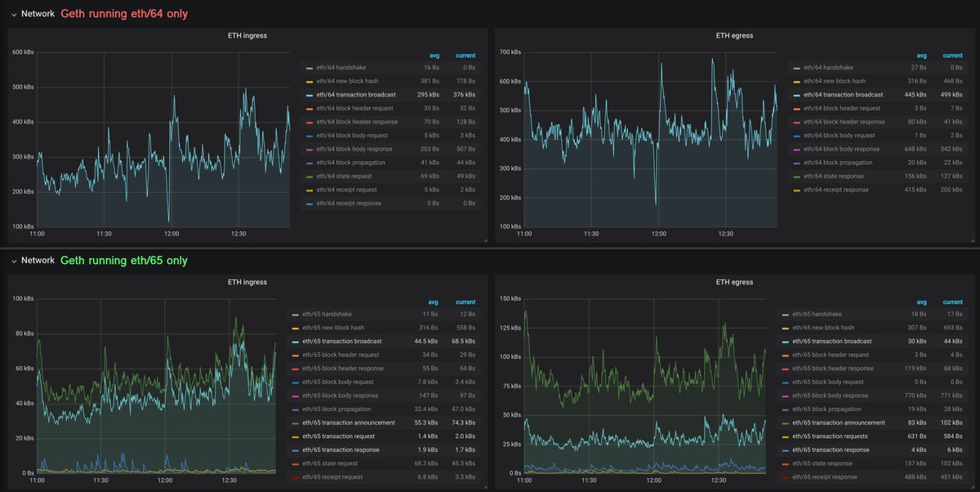Open the ETH egress panel menu in the eth/65 row
980x492 pixels.
(x=734, y=283)
